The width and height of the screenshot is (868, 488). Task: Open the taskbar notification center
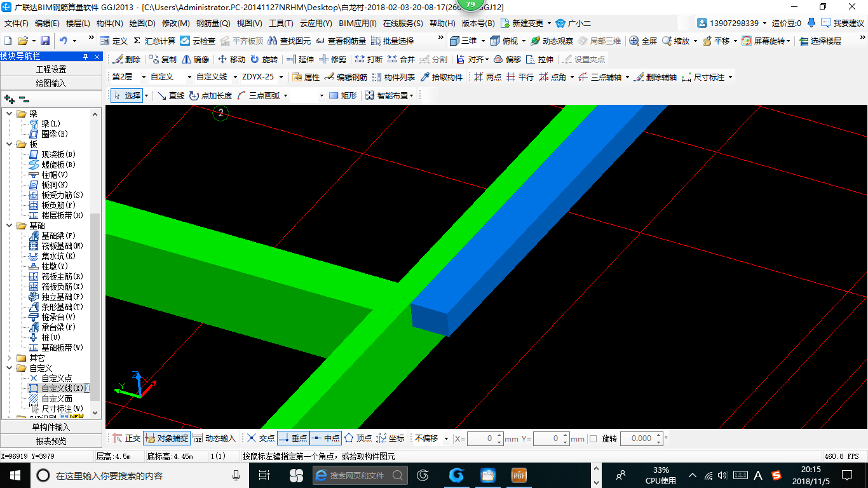pyautogui.click(x=847, y=475)
